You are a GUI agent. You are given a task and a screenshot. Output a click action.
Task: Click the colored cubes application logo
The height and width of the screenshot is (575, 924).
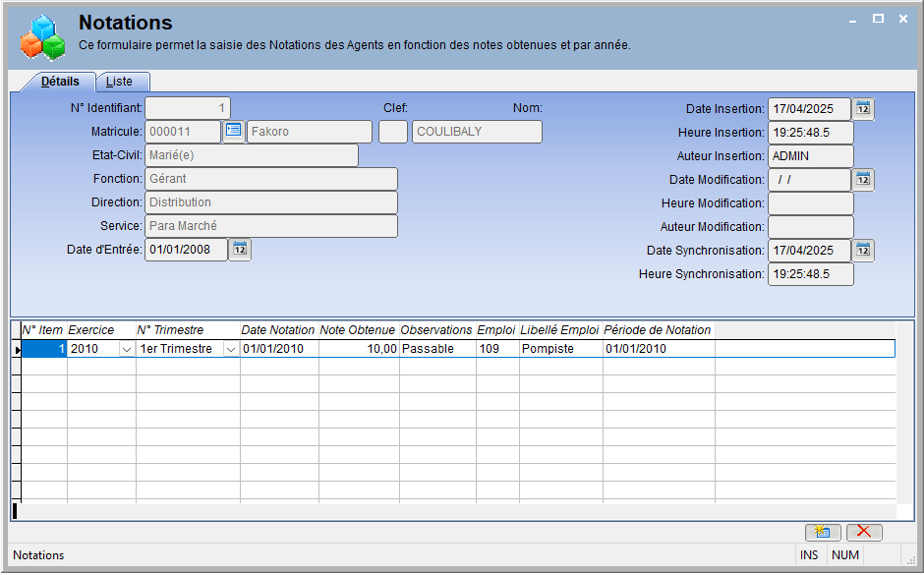click(x=42, y=37)
